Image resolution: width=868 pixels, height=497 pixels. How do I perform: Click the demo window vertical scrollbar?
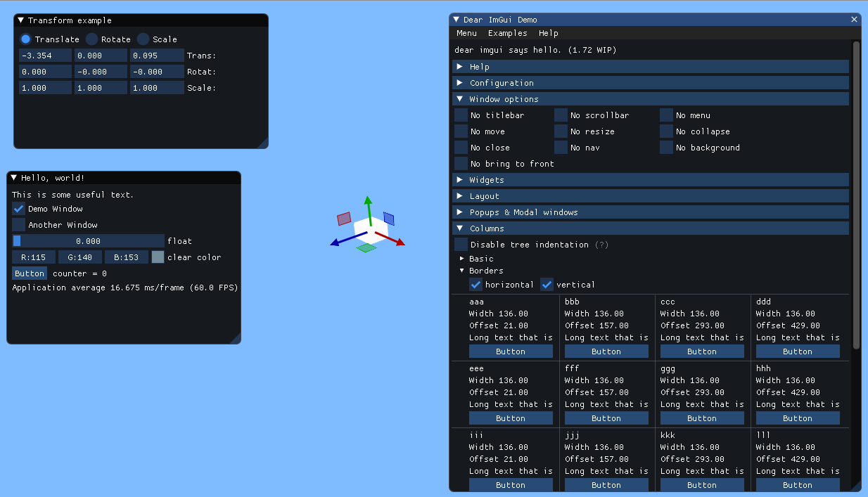pyautogui.click(x=856, y=195)
